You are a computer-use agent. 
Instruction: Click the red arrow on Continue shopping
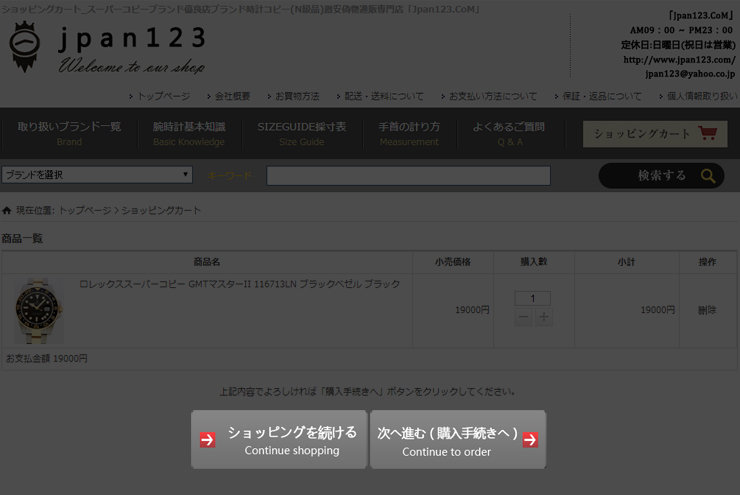pyautogui.click(x=207, y=440)
